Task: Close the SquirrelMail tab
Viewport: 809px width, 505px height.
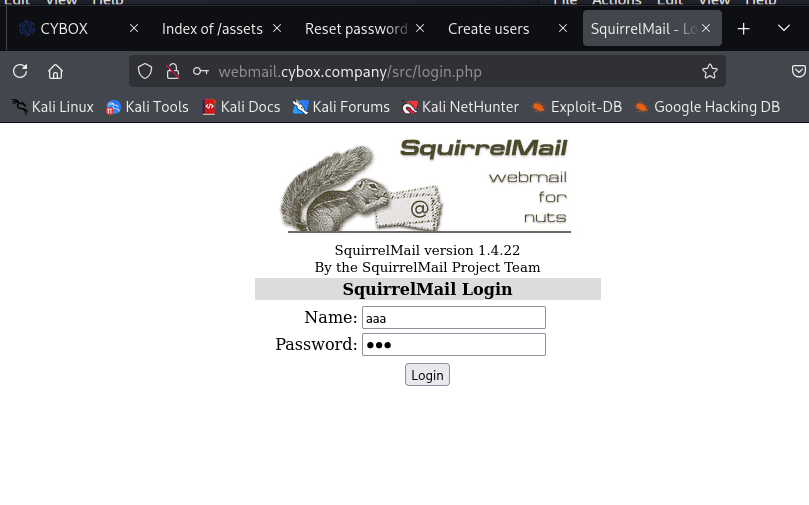Action: (x=706, y=29)
